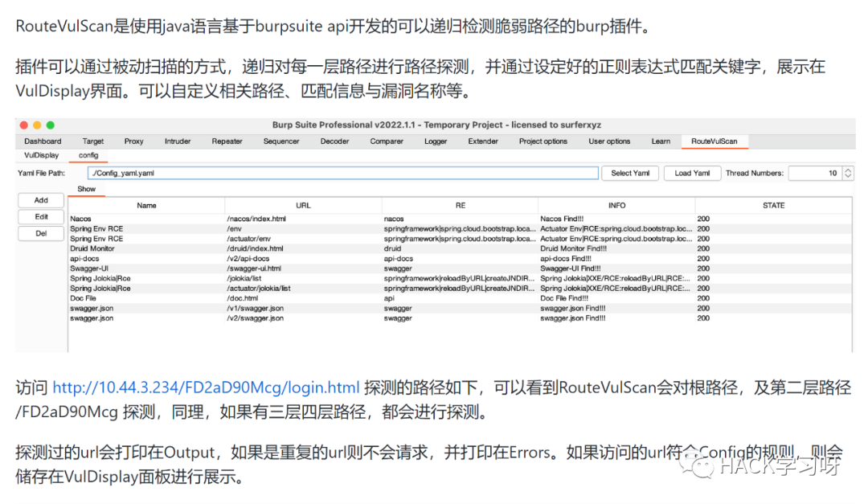Click the green maximize window button

tap(51, 125)
